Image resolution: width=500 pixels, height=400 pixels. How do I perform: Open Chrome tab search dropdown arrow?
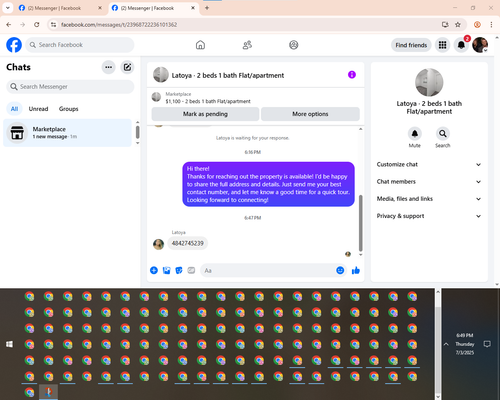[x=8, y=8]
